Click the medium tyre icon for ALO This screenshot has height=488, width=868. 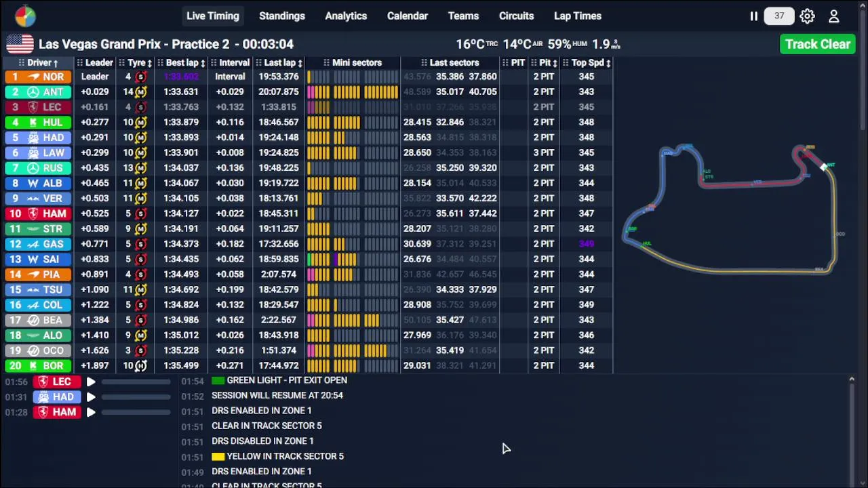pos(140,335)
